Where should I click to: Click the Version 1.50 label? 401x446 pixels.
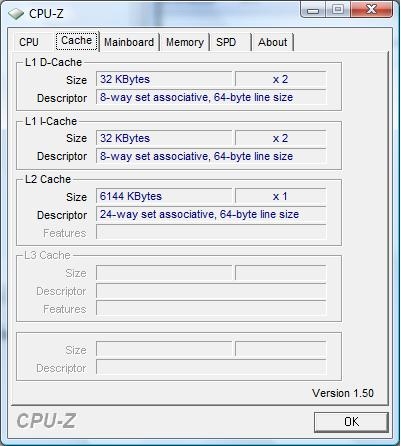(x=343, y=393)
